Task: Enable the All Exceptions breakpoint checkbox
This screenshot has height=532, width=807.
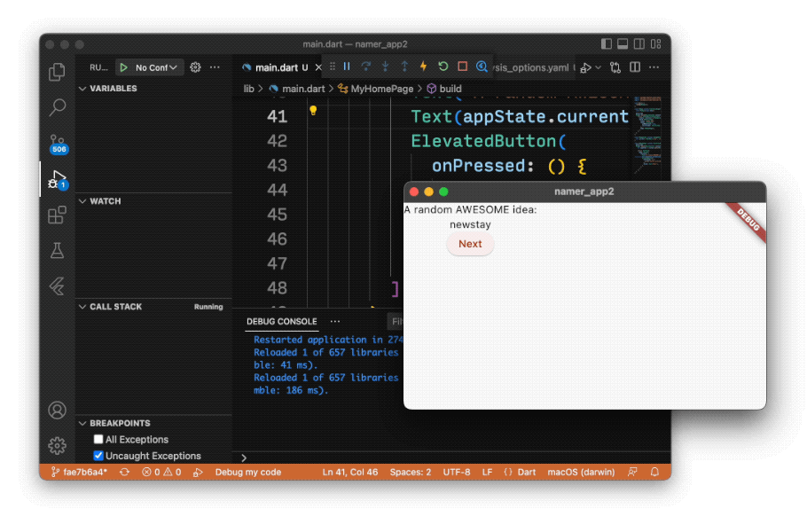Action: tap(98, 439)
